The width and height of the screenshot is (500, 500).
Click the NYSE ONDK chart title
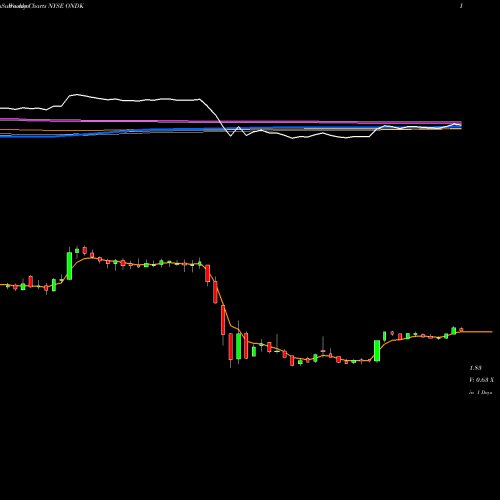tap(42, 6)
